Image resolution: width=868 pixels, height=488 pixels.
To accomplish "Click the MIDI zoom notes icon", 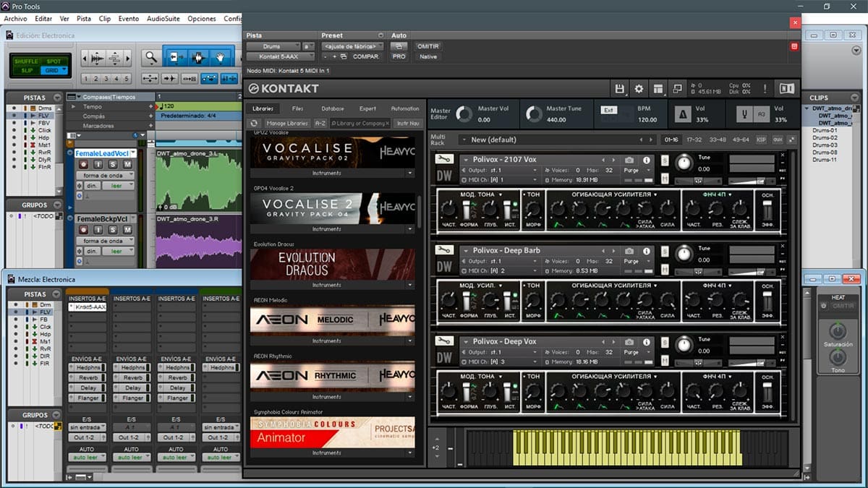I will click(x=116, y=57).
